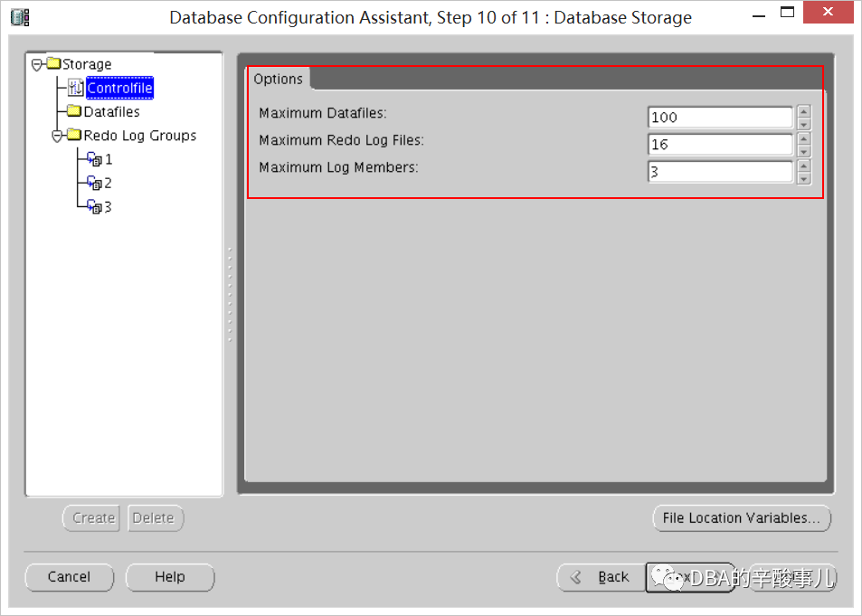
Task: Select the Redo Log Groups label
Action: (x=139, y=136)
